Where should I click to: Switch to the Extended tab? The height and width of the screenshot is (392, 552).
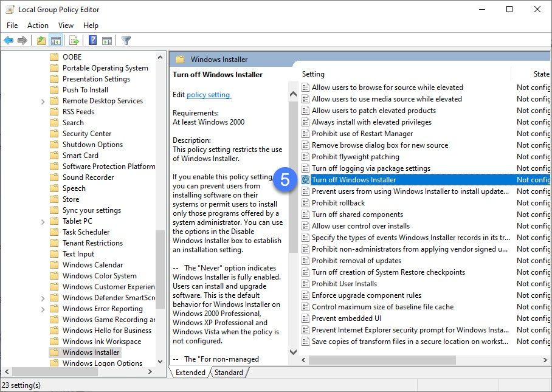[190, 373]
